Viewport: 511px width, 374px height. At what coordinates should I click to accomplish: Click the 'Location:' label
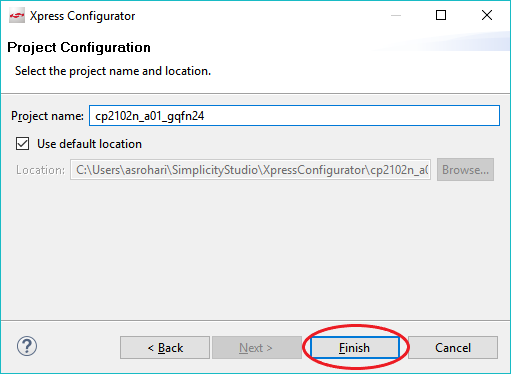(x=40, y=170)
